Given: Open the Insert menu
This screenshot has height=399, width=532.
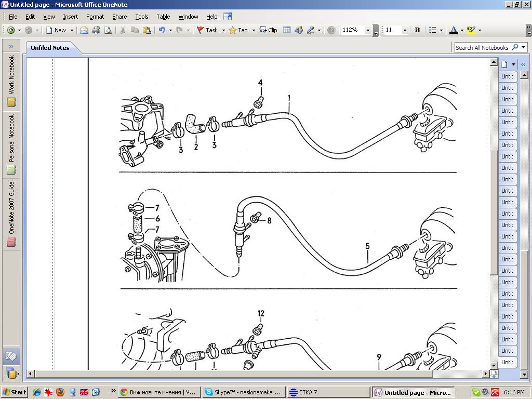Looking at the screenshot, I should pos(70,17).
